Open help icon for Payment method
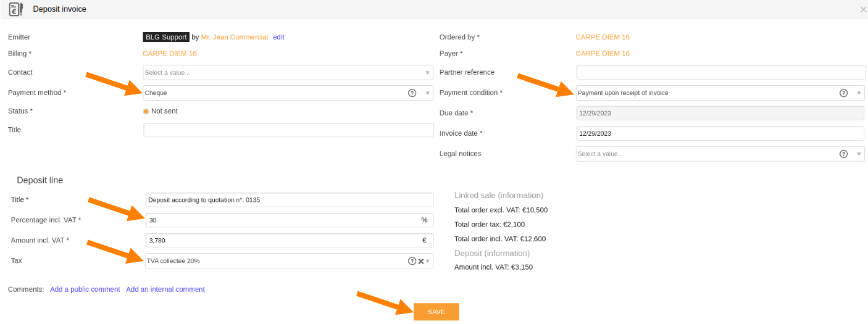This screenshot has width=868, height=324. (x=412, y=93)
